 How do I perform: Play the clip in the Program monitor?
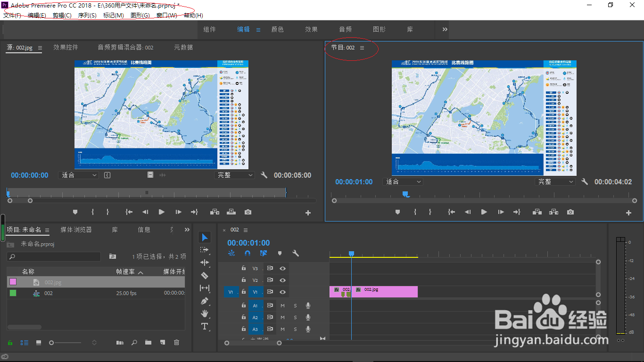coord(484,212)
